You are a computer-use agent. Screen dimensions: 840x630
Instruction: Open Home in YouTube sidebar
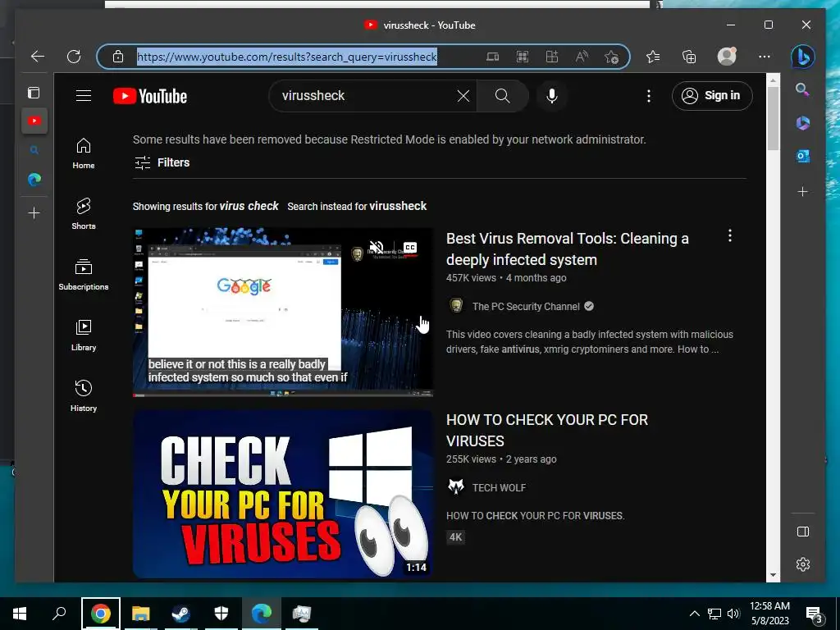click(84, 153)
